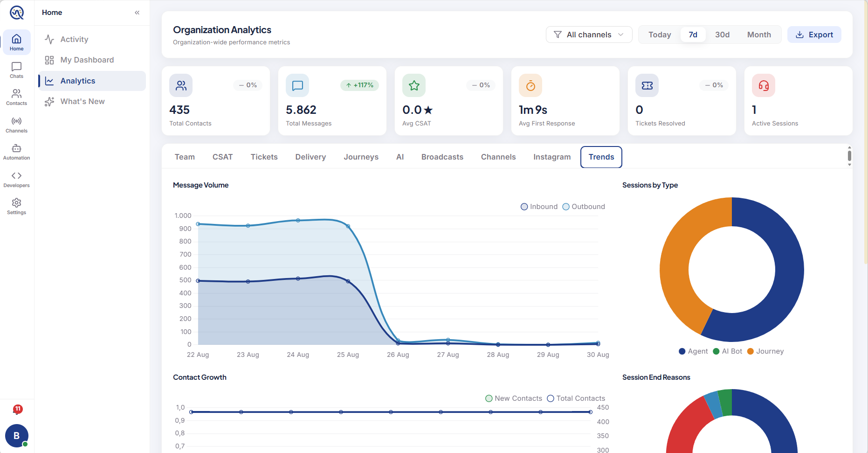The width and height of the screenshot is (868, 453).
Task: Select the Trends tab
Action: (x=601, y=157)
